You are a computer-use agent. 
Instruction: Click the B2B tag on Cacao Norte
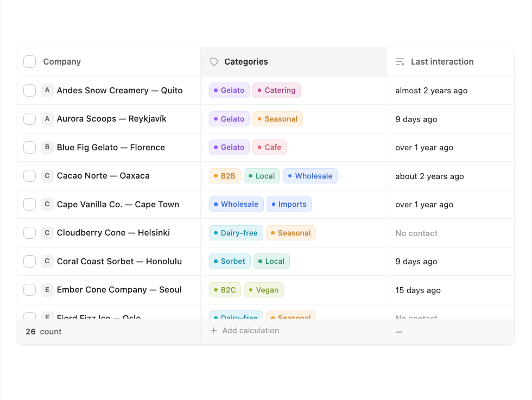tap(225, 176)
